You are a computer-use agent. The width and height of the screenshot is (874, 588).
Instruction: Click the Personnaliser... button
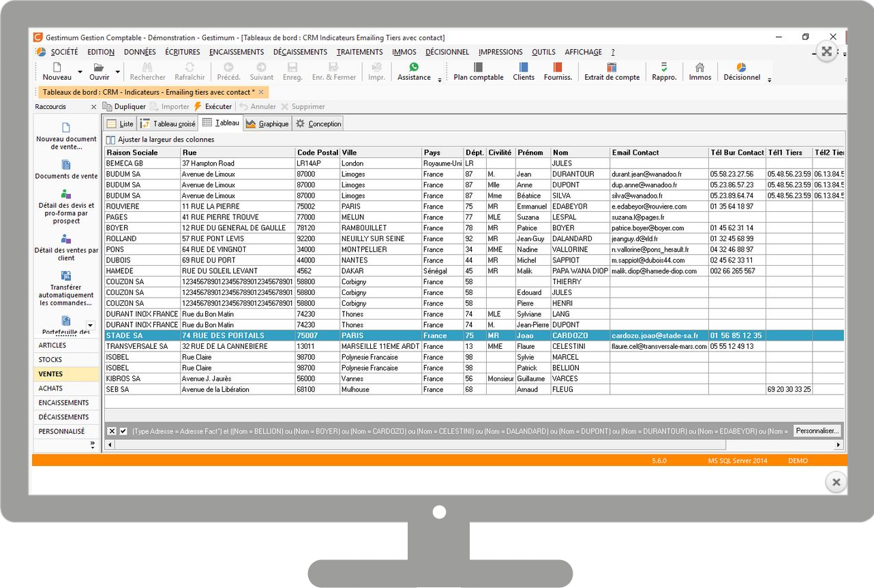coord(817,431)
